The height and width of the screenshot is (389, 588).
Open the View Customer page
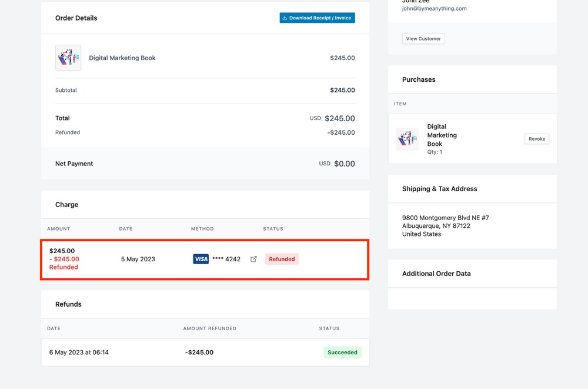(423, 38)
